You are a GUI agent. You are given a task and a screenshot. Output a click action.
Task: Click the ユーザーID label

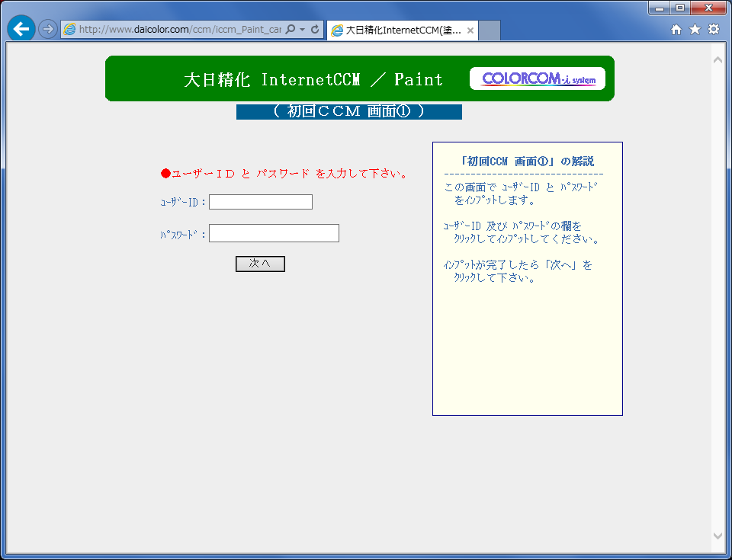[184, 203]
